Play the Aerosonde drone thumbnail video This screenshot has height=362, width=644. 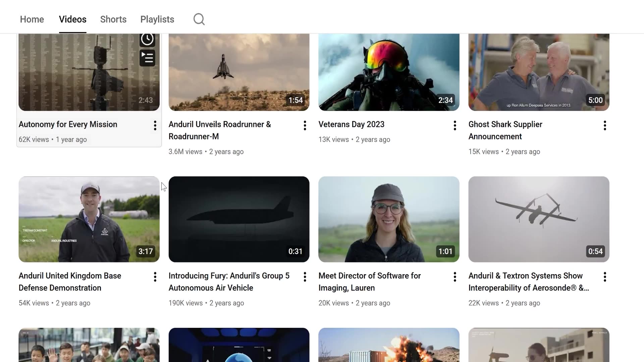tap(539, 219)
